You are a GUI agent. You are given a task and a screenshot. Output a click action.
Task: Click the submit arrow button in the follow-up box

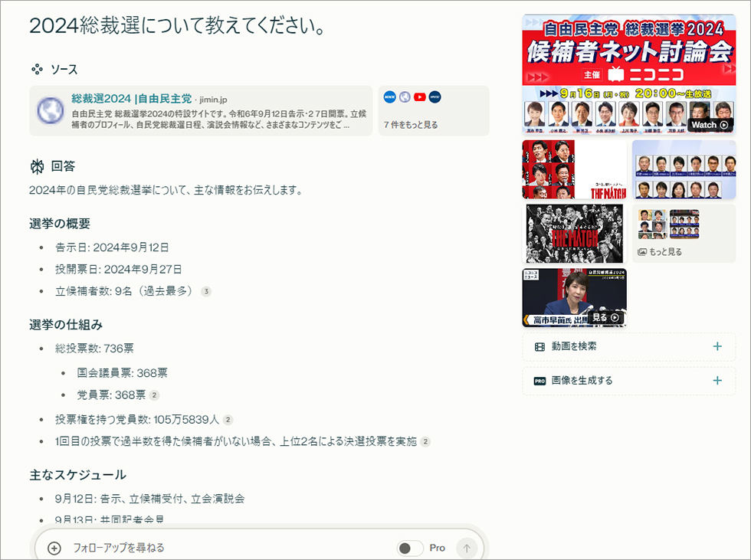(467, 548)
